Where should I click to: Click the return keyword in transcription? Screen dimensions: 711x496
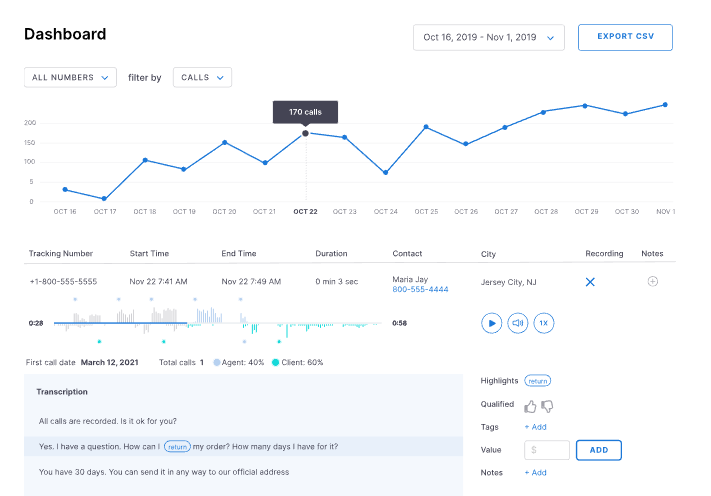(177, 446)
